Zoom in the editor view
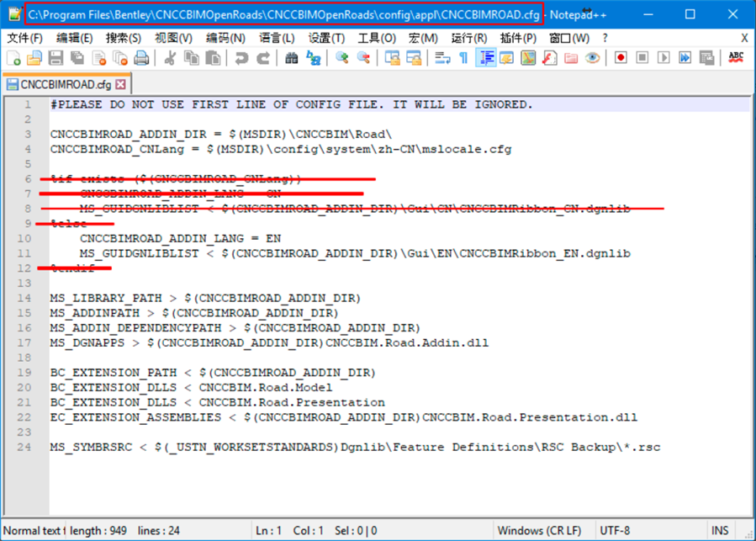Viewport: 756px width, 541px height. [x=341, y=58]
